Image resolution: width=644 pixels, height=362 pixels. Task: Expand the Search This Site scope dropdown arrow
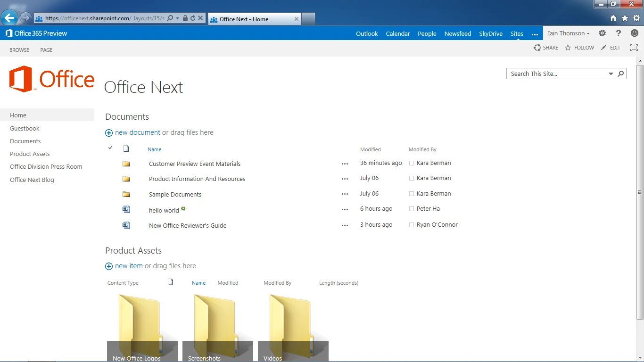tap(611, 74)
